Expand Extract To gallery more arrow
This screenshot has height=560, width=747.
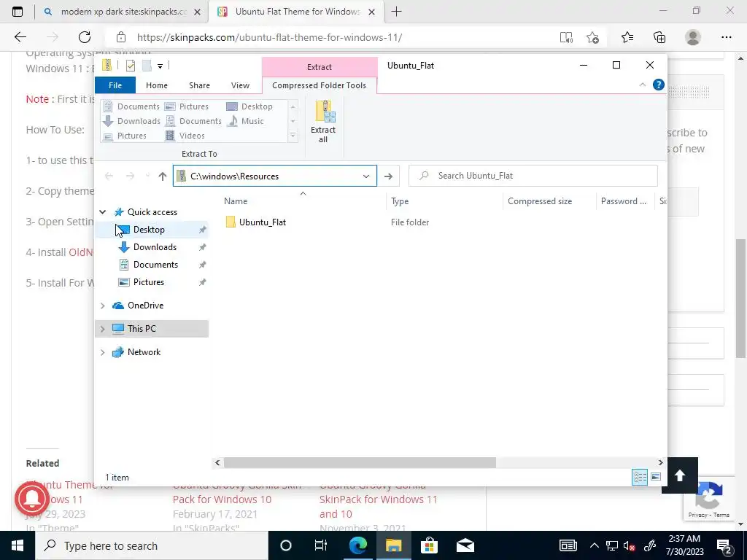click(293, 136)
